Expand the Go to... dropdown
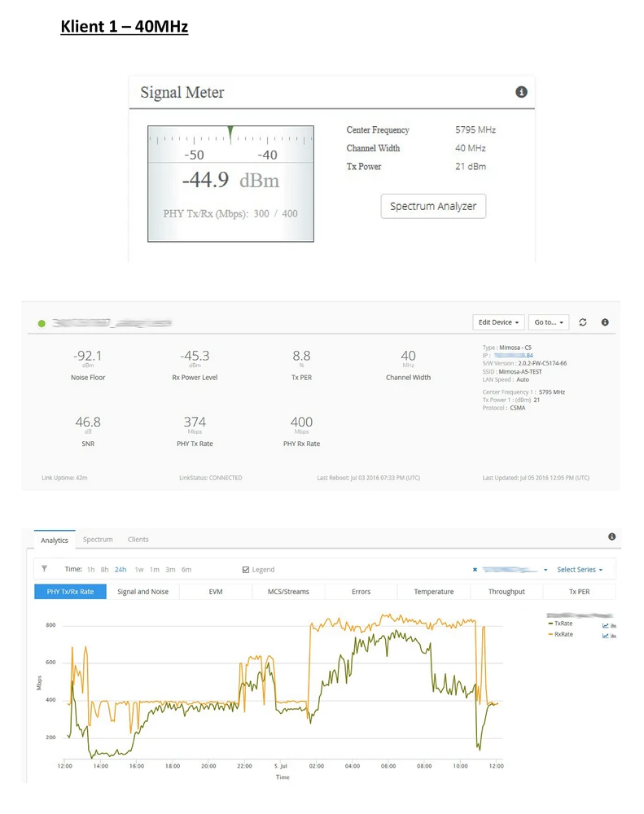This screenshot has height=814, width=644. (x=548, y=322)
